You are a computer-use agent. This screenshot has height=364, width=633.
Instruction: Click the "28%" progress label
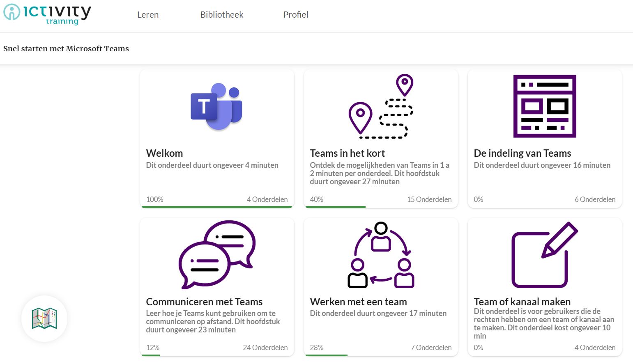pyautogui.click(x=316, y=347)
